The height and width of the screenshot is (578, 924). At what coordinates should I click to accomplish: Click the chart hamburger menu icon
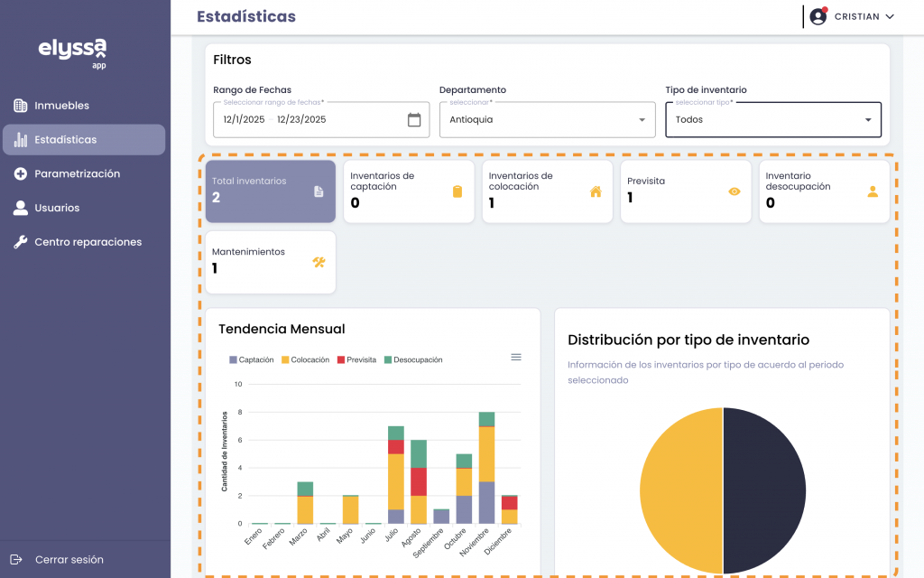point(516,357)
